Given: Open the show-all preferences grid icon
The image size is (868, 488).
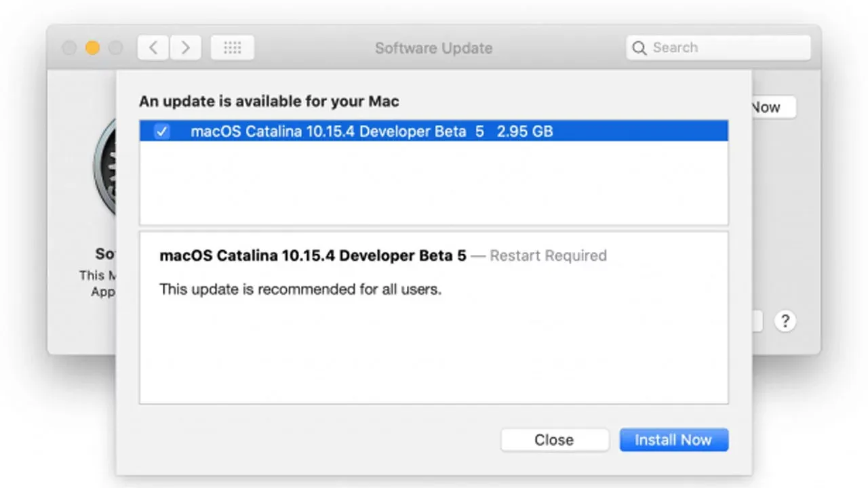Looking at the screenshot, I should (233, 47).
